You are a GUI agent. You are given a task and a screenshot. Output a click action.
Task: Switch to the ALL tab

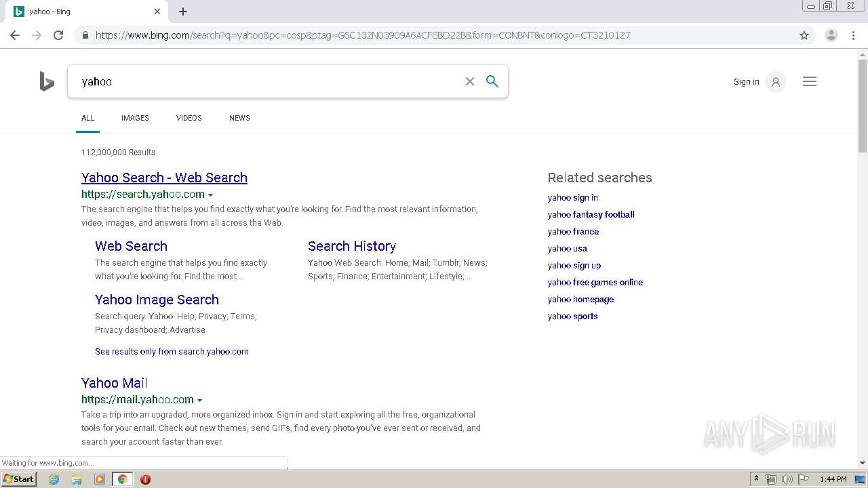pyautogui.click(x=87, y=118)
